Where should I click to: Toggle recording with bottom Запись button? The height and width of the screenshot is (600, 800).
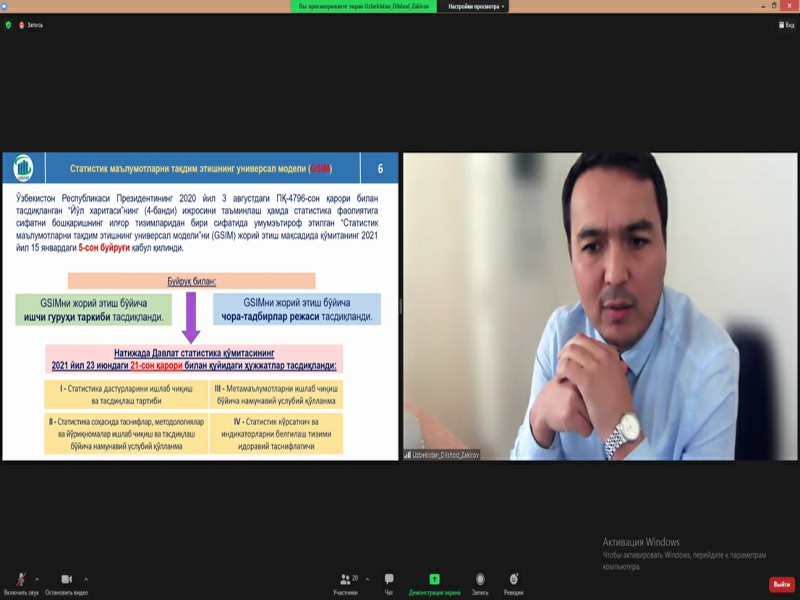[480, 579]
